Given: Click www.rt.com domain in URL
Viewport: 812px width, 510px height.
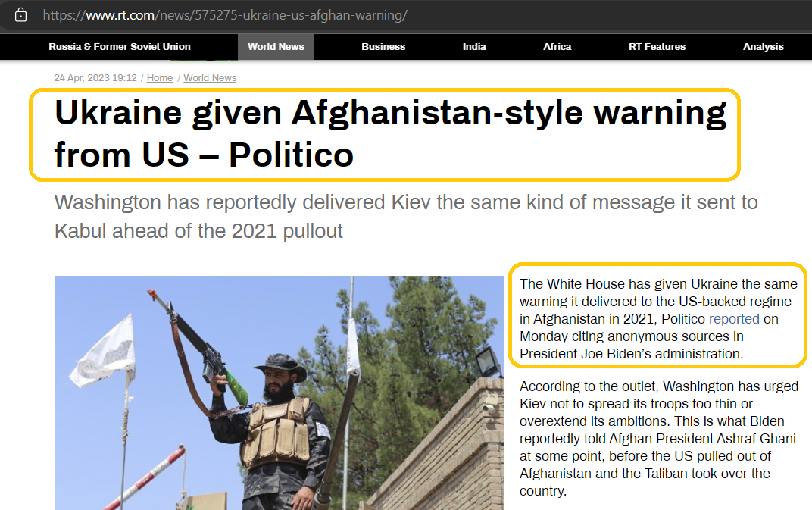Looking at the screenshot, I should point(120,15).
